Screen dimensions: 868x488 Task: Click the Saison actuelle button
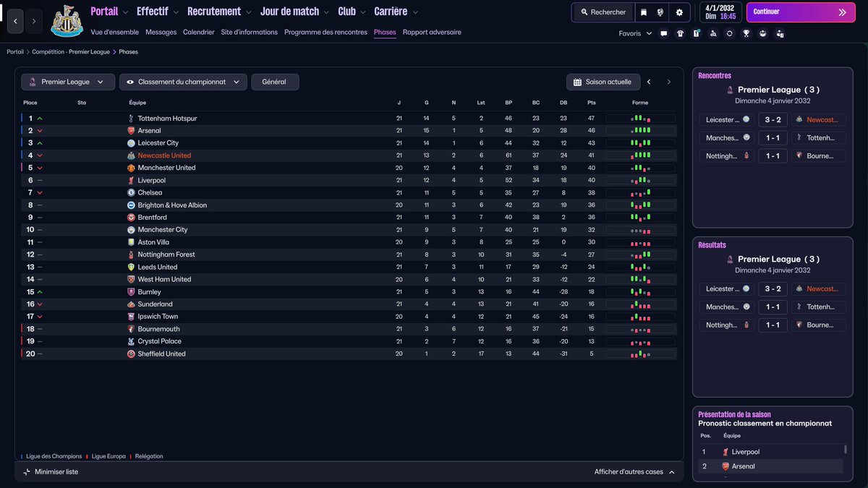(603, 82)
